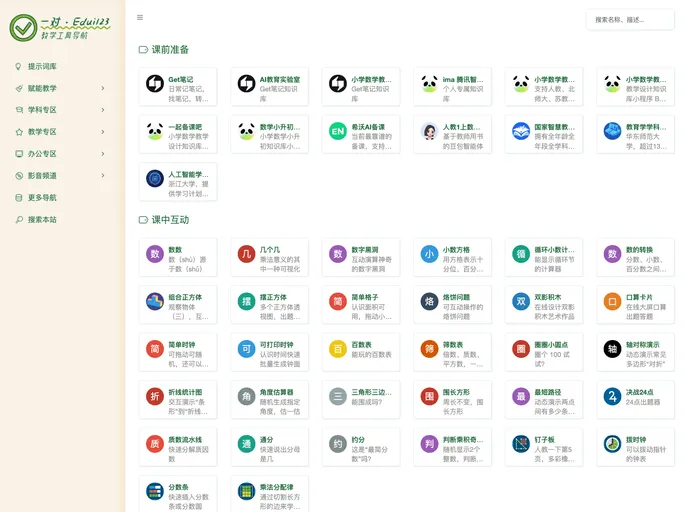
Task: Open AI教育实验室 card icon
Action: point(247,83)
